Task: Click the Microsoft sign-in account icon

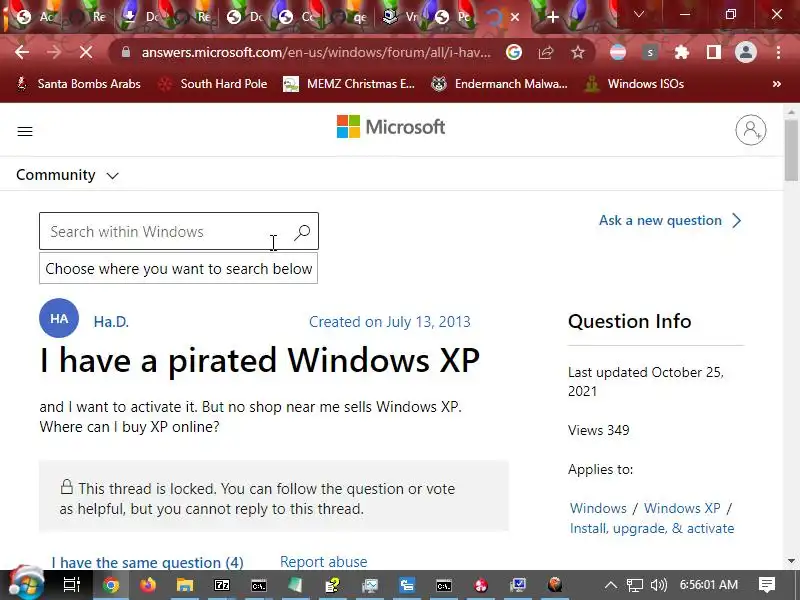Action: (x=751, y=130)
